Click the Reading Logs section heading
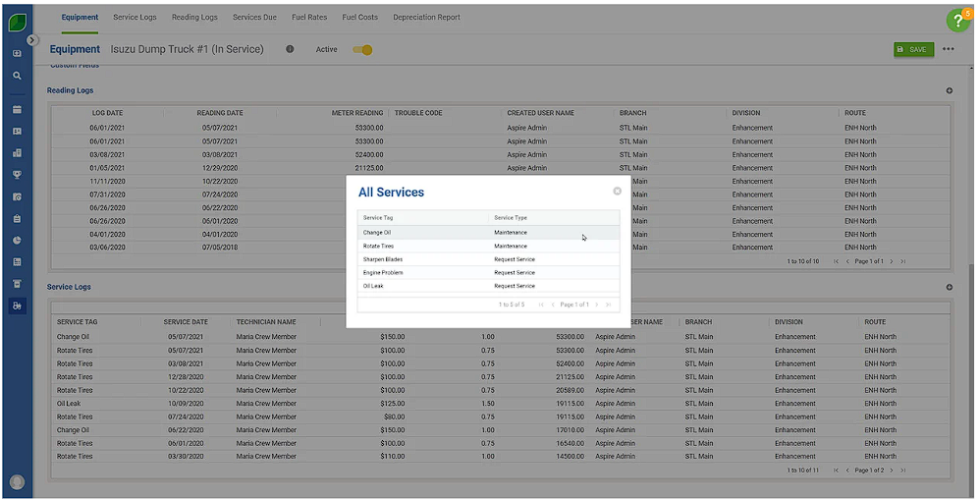This screenshot has width=980, height=500. (70, 90)
